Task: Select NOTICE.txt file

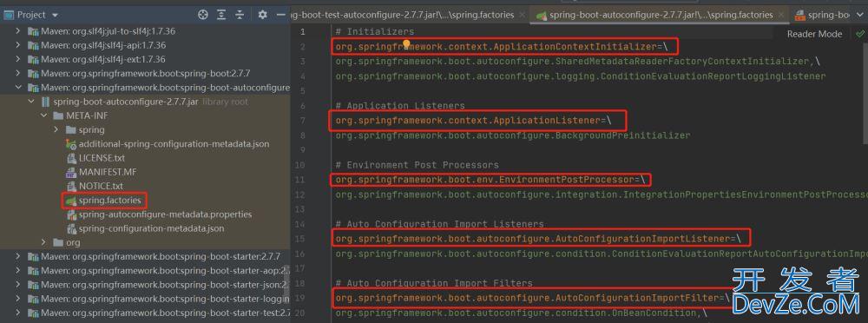Action: (x=101, y=186)
